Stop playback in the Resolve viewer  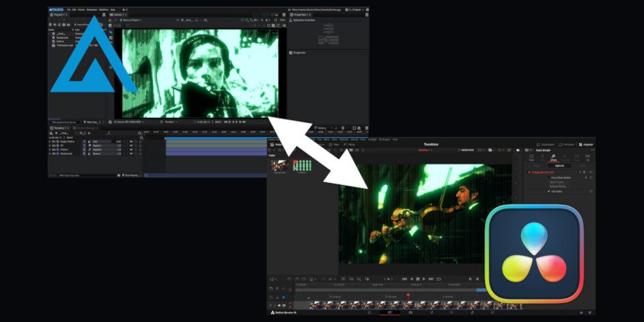pyautogui.click(x=418, y=278)
